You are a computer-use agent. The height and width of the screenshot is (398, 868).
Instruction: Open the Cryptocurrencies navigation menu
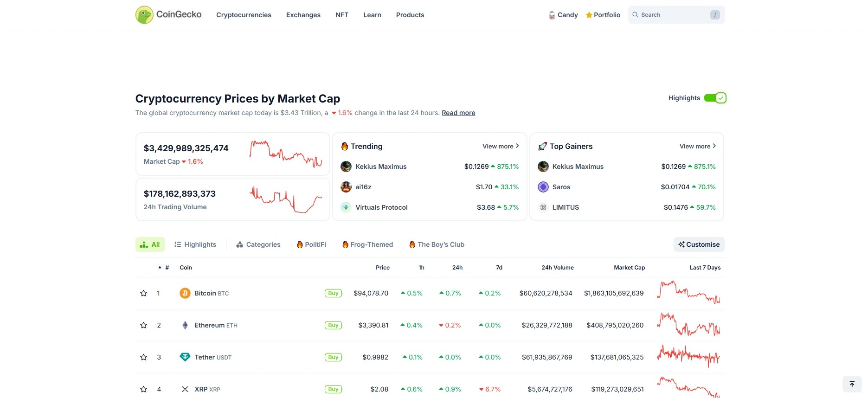[244, 15]
